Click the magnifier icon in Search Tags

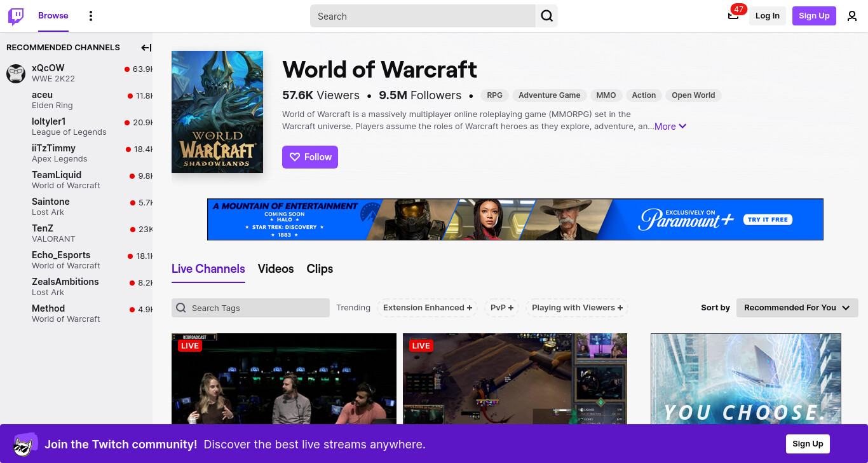pos(181,308)
